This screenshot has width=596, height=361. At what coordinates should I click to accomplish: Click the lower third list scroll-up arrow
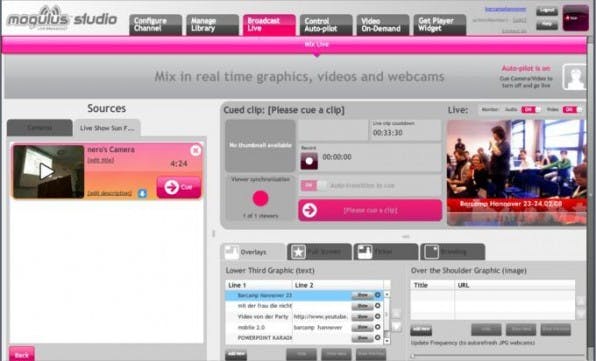(387, 294)
